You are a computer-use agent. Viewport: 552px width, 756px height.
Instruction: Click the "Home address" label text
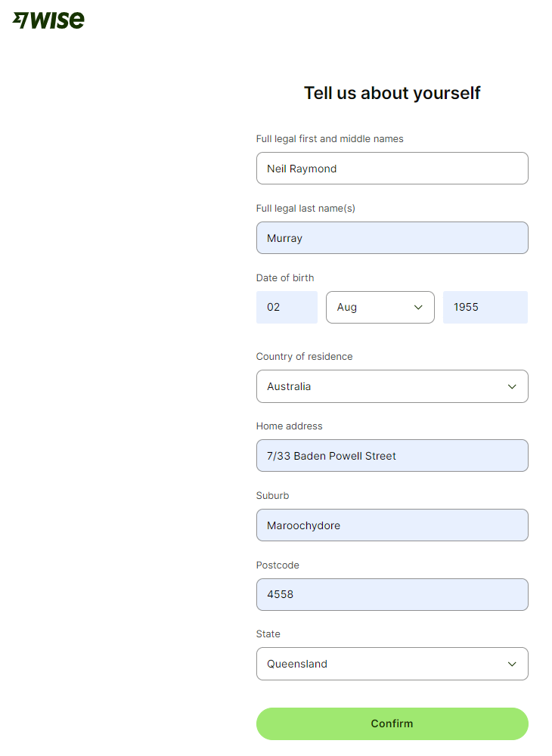tap(289, 426)
